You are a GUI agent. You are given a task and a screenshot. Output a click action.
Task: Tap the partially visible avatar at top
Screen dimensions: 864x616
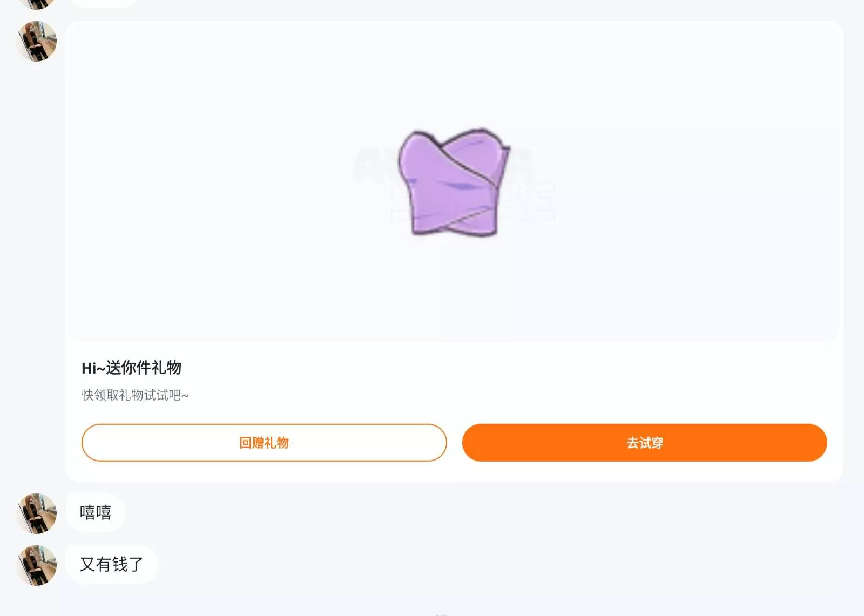point(37,4)
